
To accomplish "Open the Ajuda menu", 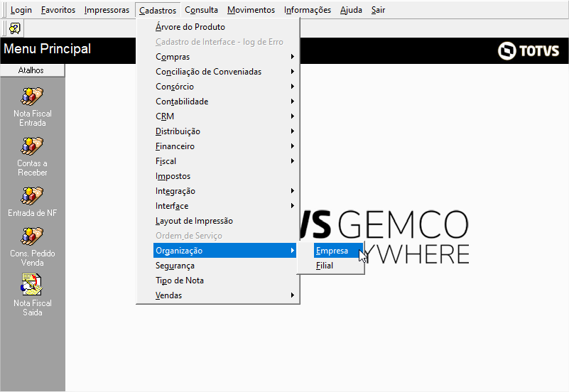I will point(351,10).
